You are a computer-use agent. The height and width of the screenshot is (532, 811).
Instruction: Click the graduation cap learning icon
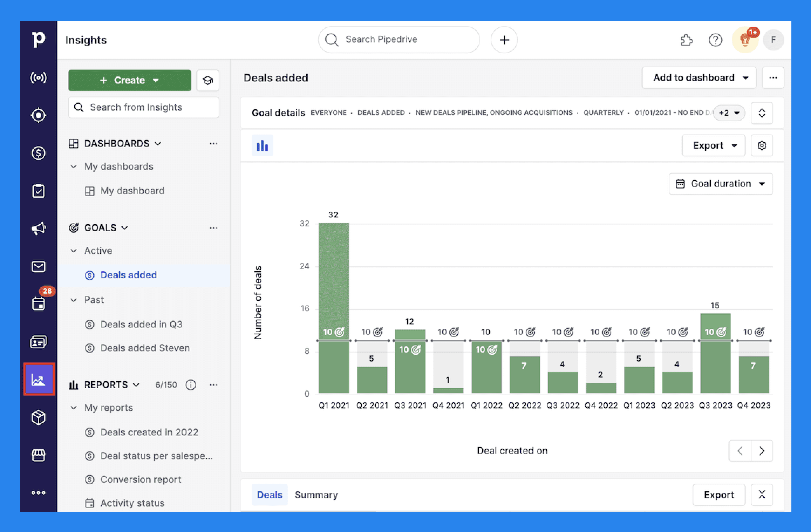[208, 80]
